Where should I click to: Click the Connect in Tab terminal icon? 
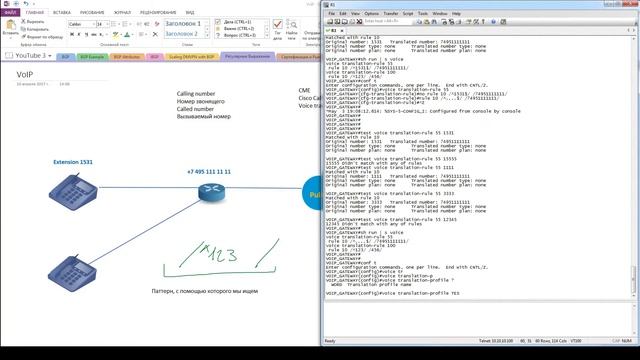click(344, 21)
